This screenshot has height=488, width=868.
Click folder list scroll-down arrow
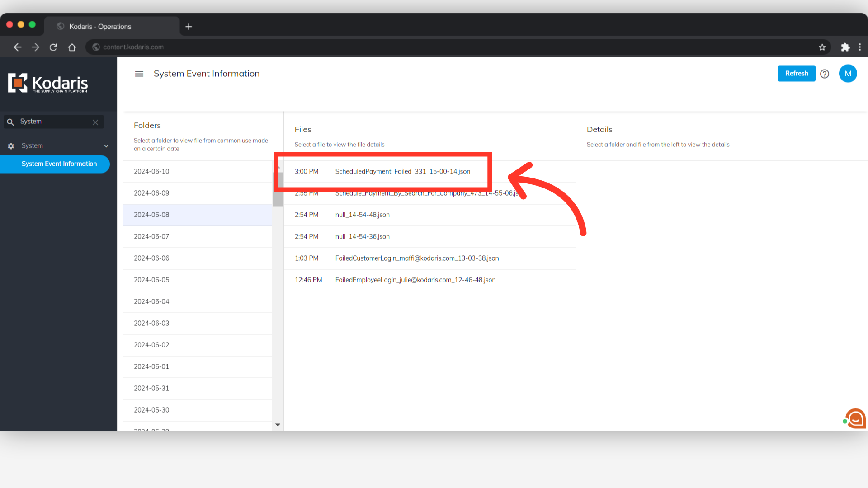click(x=278, y=425)
